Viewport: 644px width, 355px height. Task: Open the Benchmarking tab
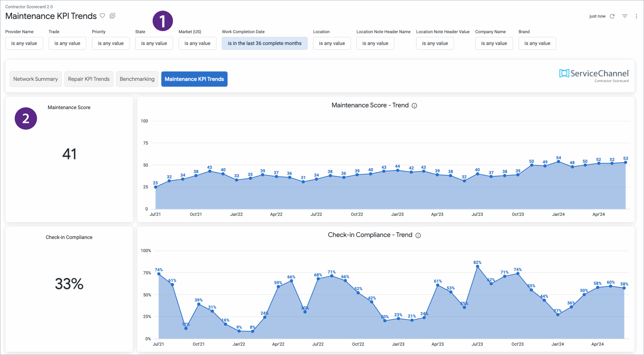pyautogui.click(x=137, y=79)
